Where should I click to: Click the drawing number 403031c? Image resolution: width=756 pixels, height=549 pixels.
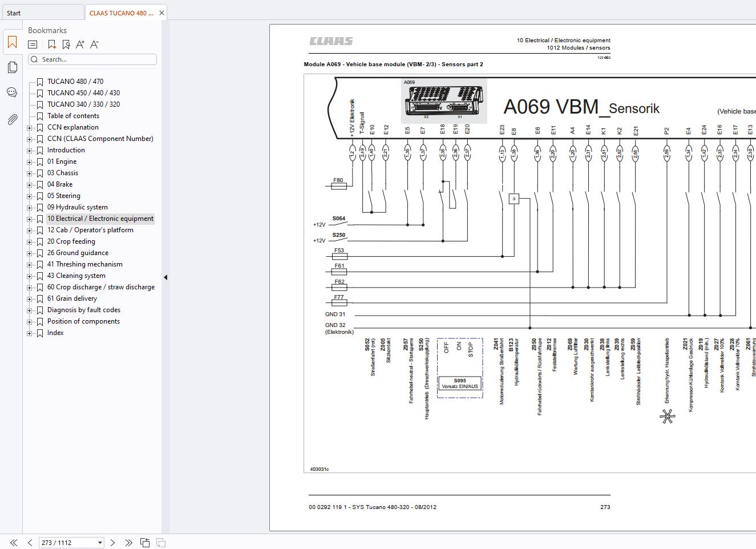point(320,470)
